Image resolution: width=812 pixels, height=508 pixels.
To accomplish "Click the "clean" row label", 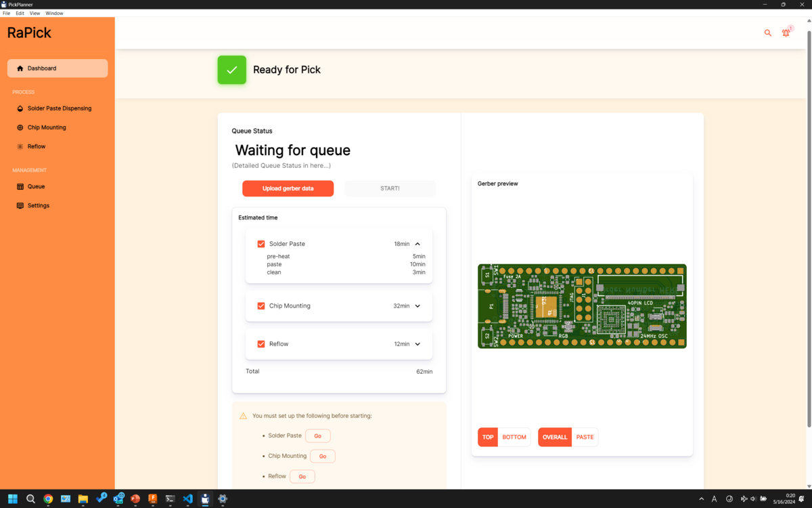I will [x=274, y=272].
